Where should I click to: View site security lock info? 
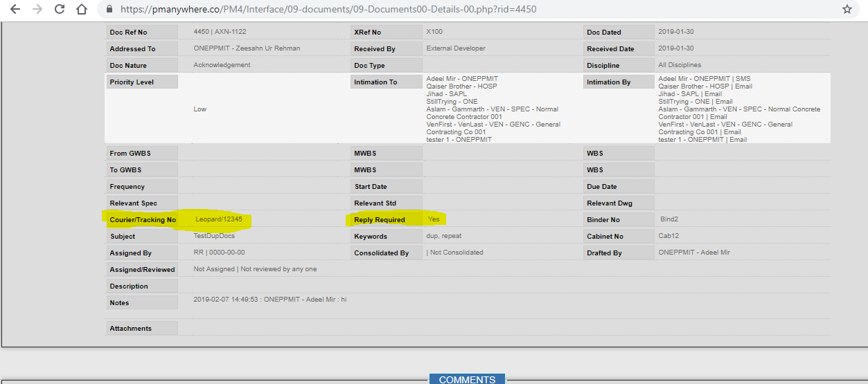[109, 10]
